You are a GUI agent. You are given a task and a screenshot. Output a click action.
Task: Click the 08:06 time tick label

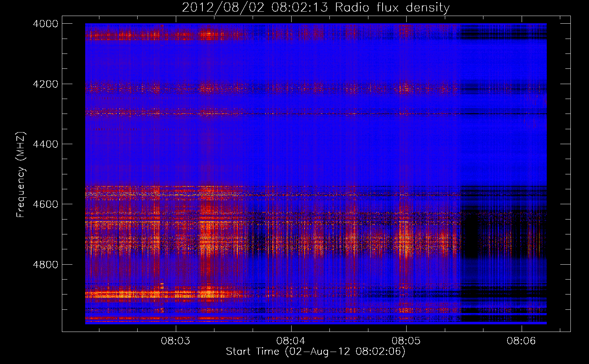(x=521, y=341)
